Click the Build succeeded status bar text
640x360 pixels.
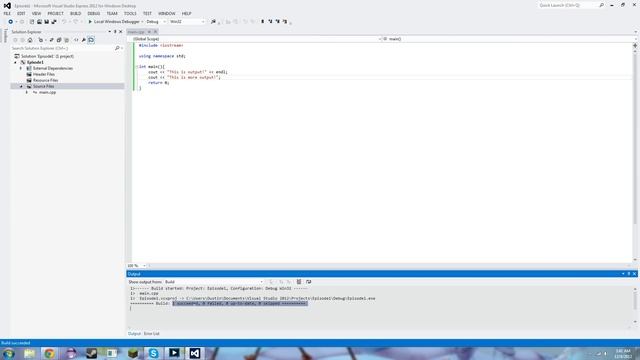(16, 343)
